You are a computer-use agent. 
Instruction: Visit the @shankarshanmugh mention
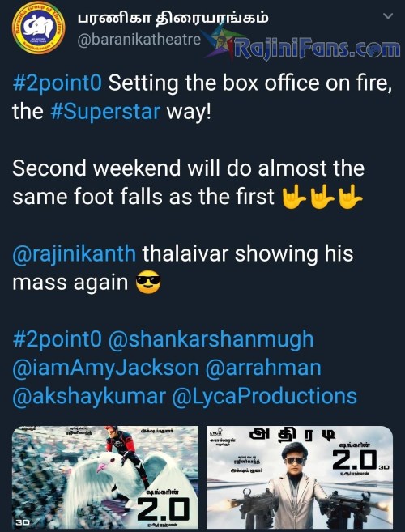click(211, 340)
